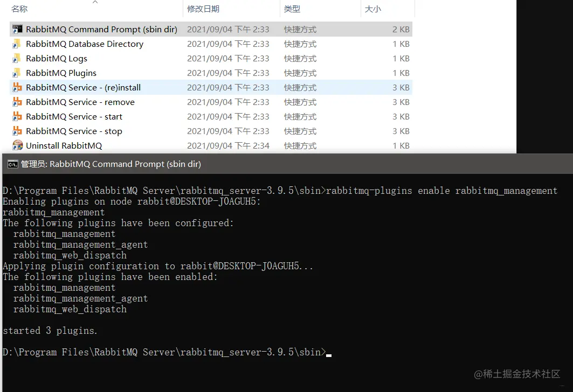This screenshot has width=573, height=392.
Task: Select the file name RabbitMQ Service - start
Action: point(74,117)
